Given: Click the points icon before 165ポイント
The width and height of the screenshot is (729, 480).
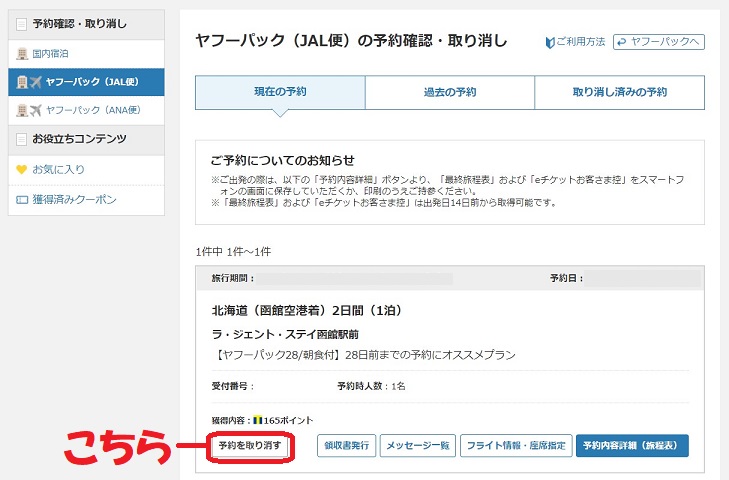Looking at the screenshot, I should [257, 421].
